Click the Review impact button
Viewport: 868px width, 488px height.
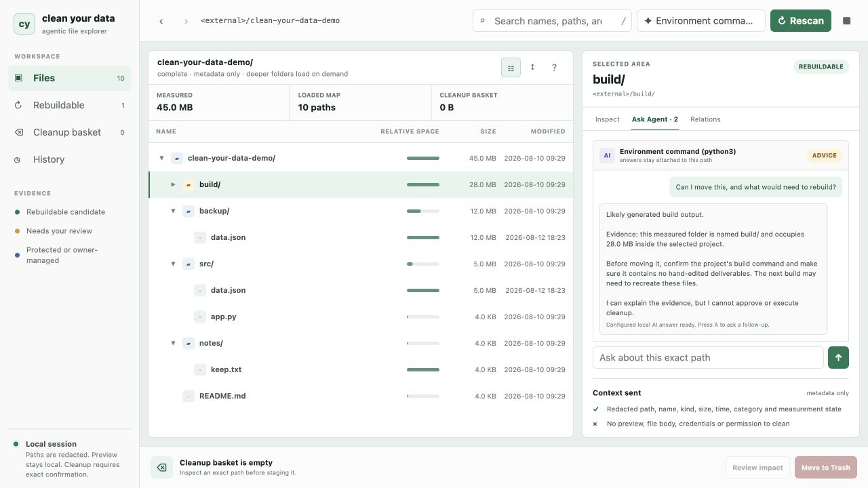point(757,468)
